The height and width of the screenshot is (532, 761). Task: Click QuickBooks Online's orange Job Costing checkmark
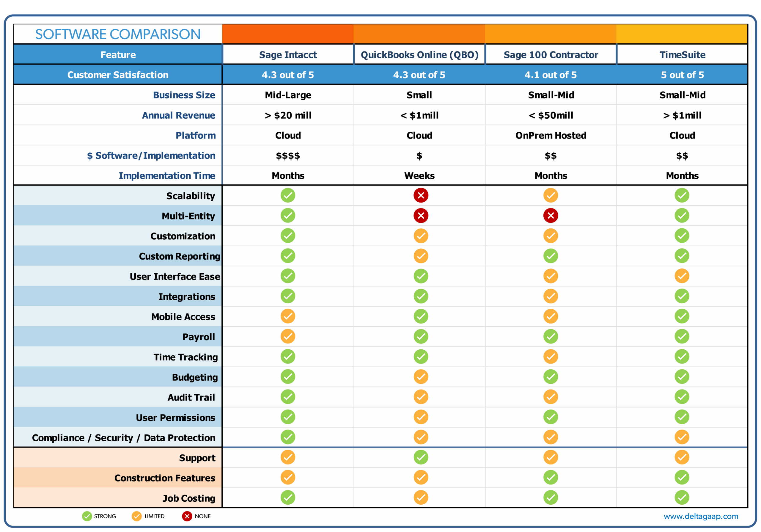click(x=421, y=498)
